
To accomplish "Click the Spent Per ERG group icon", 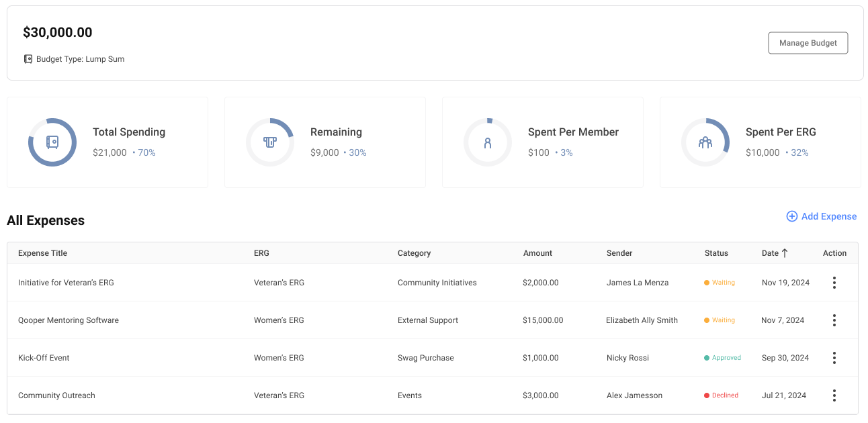I will coord(705,142).
